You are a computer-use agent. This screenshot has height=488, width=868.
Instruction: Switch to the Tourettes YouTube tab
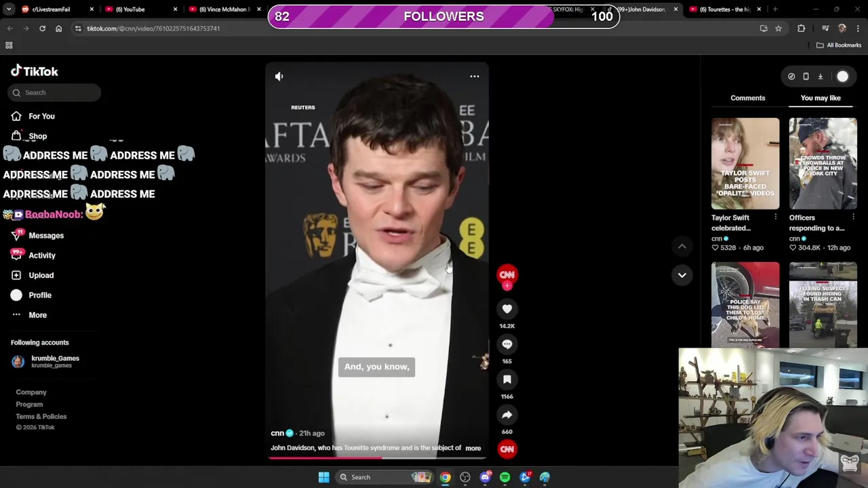(x=725, y=9)
